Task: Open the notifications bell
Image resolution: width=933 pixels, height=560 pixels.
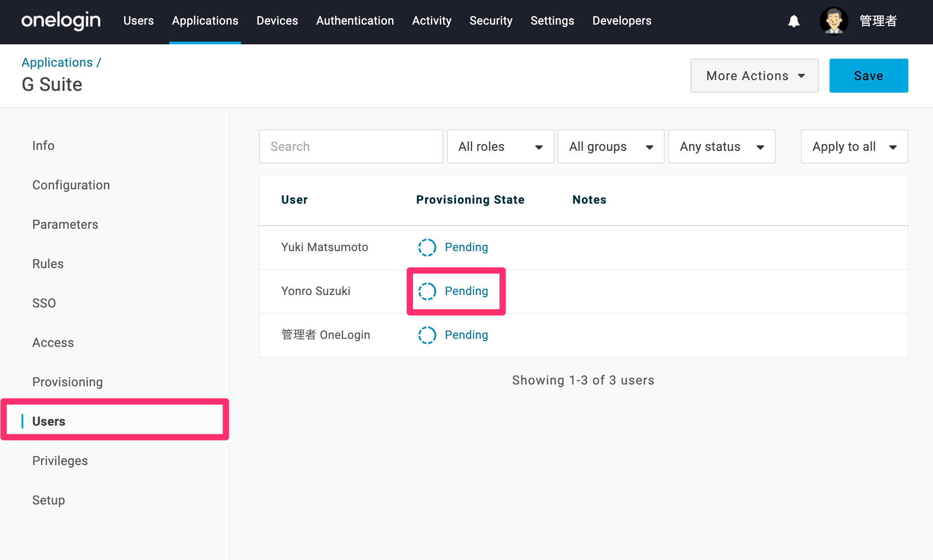Action: coord(794,21)
